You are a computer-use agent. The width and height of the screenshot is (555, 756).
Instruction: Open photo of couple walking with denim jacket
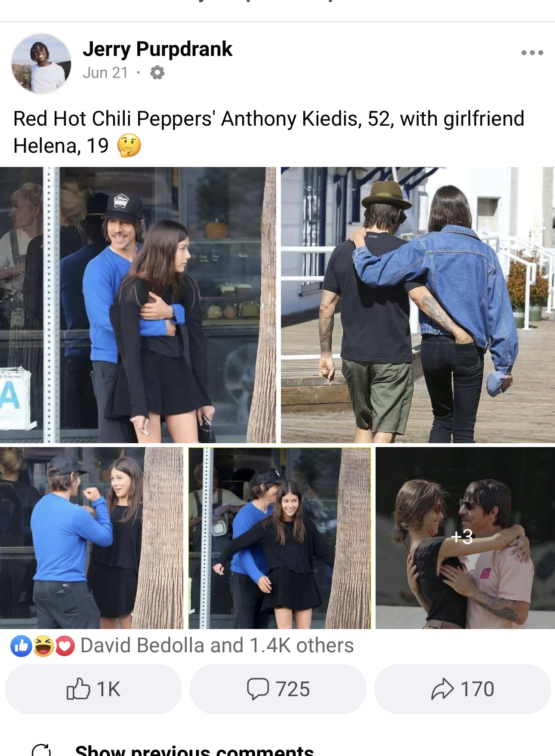tap(418, 305)
